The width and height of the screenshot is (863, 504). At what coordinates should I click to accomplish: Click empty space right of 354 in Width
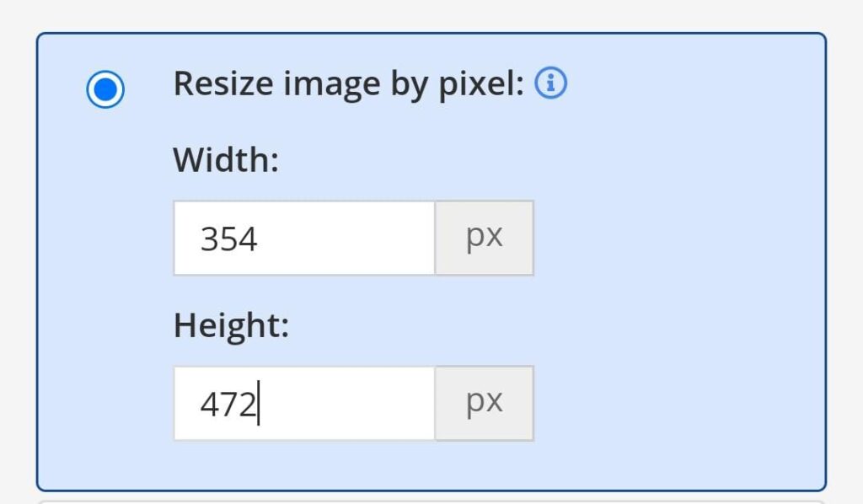click(354, 239)
